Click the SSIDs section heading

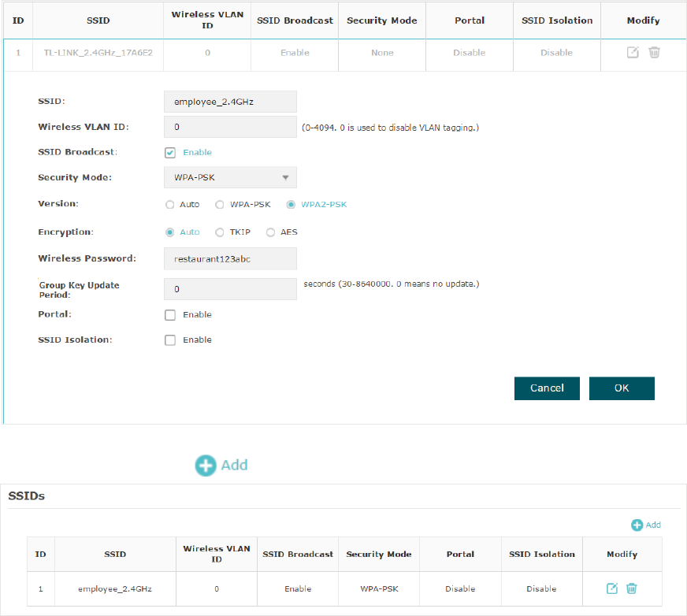(x=26, y=496)
